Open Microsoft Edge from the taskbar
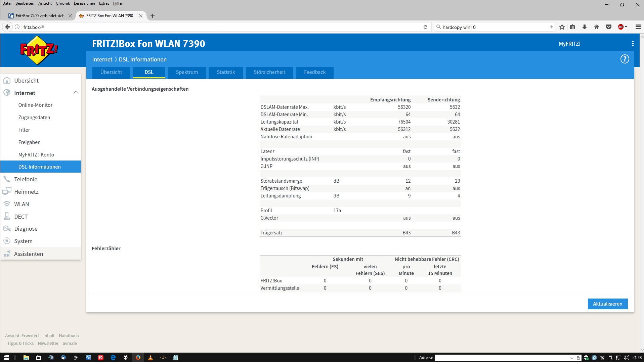644x362 pixels. [x=113, y=358]
